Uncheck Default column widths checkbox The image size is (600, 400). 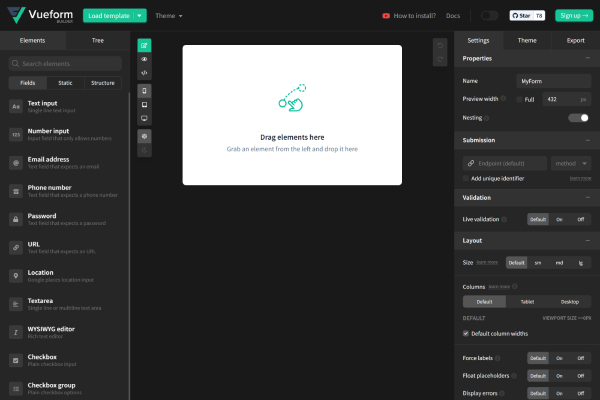click(466, 333)
